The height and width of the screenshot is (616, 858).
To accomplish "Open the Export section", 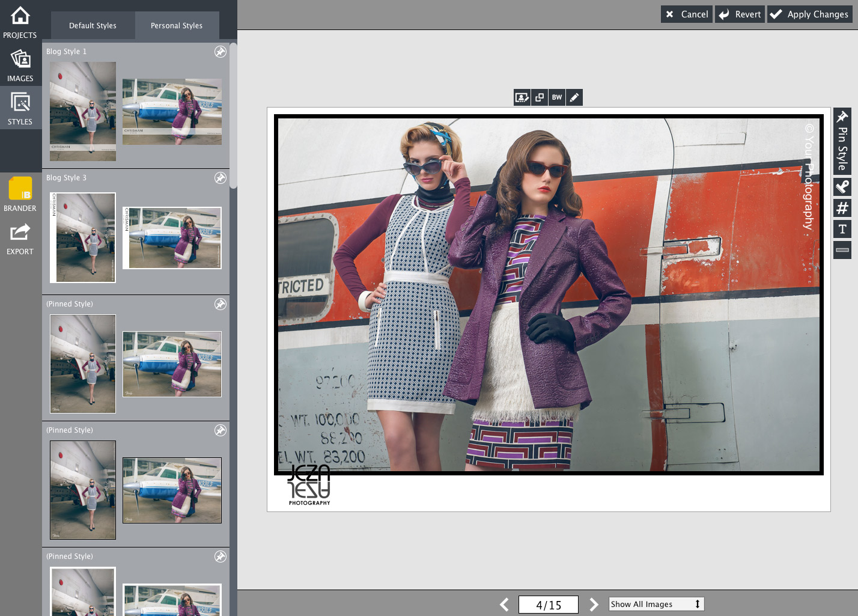I will tap(20, 238).
